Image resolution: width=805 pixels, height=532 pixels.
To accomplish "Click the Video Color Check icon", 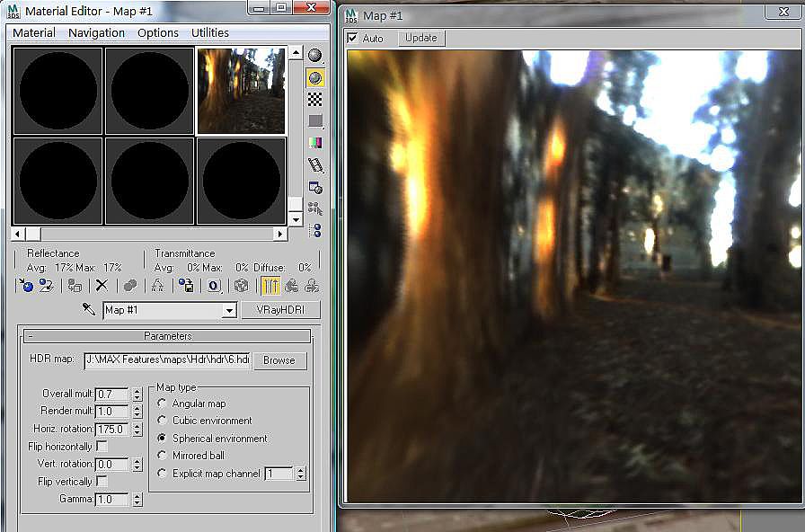I will [x=315, y=143].
